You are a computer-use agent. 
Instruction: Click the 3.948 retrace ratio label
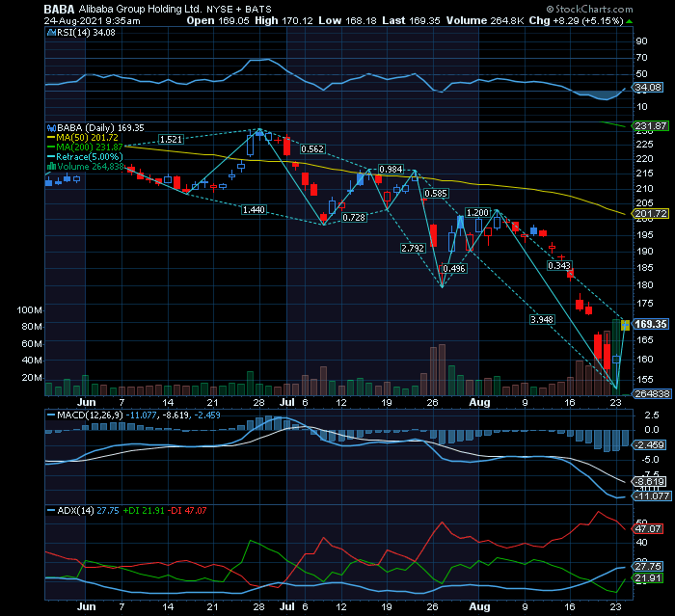click(542, 319)
